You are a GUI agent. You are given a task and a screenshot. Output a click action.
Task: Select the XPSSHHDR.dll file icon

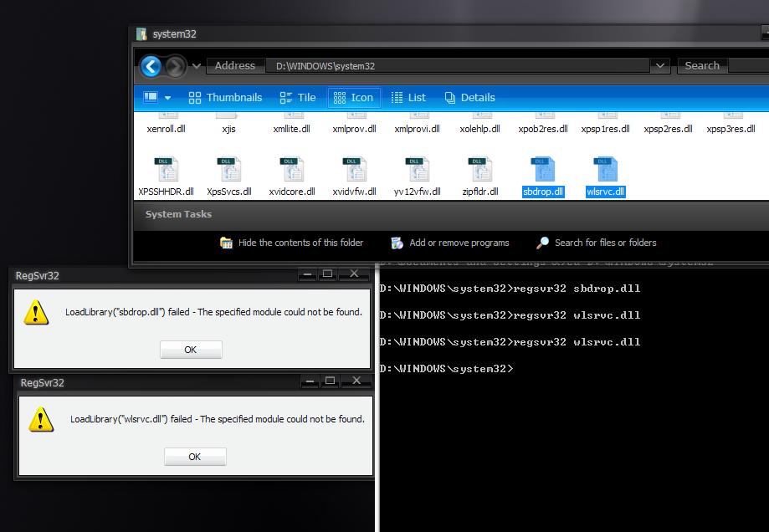click(166, 171)
